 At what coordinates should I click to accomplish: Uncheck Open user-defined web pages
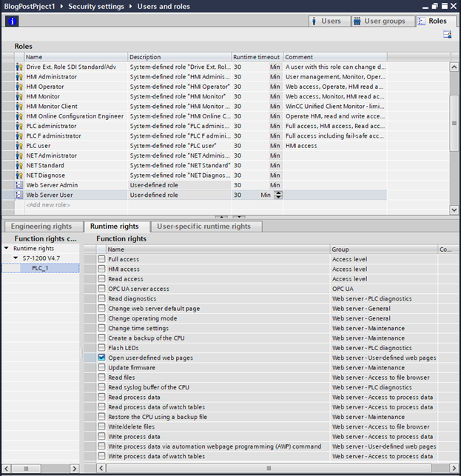[x=102, y=358]
